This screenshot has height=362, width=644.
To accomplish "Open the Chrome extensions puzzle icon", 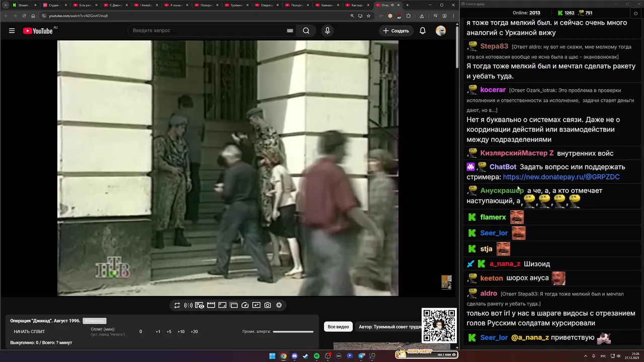I will (409, 16).
